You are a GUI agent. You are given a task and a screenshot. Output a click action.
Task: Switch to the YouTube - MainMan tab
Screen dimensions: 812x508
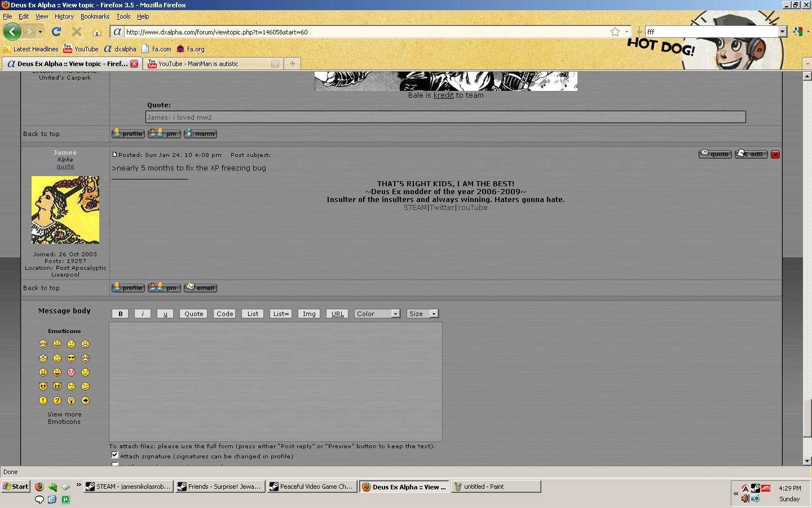click(x=213, y=64)
